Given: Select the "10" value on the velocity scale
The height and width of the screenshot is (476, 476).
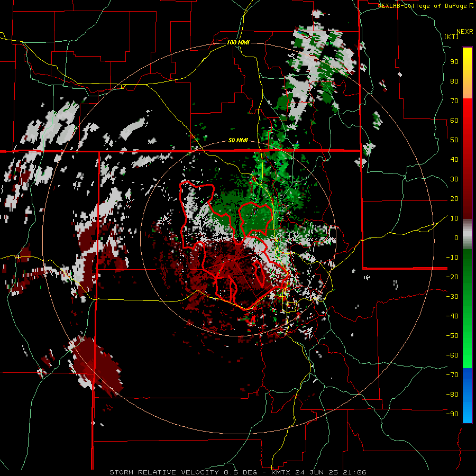Looking at the screenshot, I should coord(454,218).
